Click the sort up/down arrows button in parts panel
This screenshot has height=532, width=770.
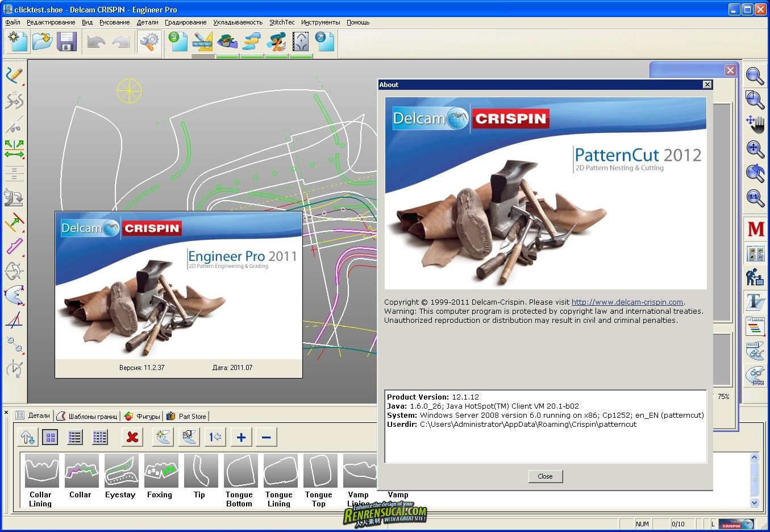(x=28, y=437)
